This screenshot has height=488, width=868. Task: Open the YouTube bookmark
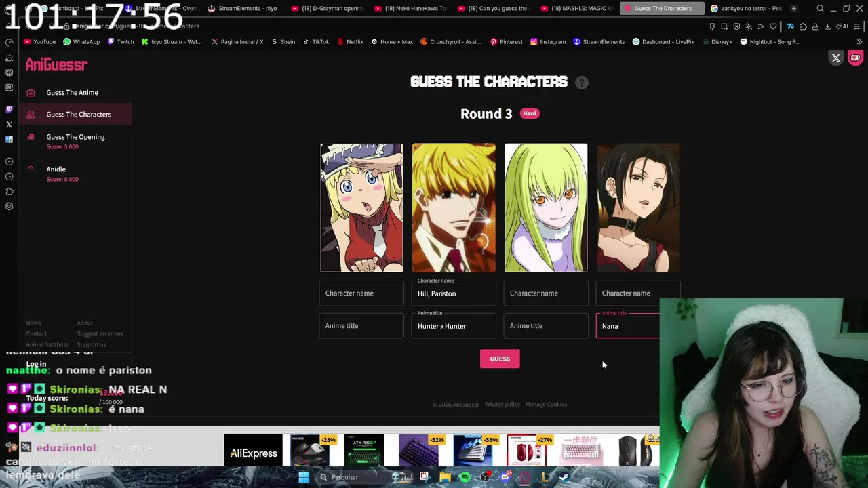(x=39, y=42)
